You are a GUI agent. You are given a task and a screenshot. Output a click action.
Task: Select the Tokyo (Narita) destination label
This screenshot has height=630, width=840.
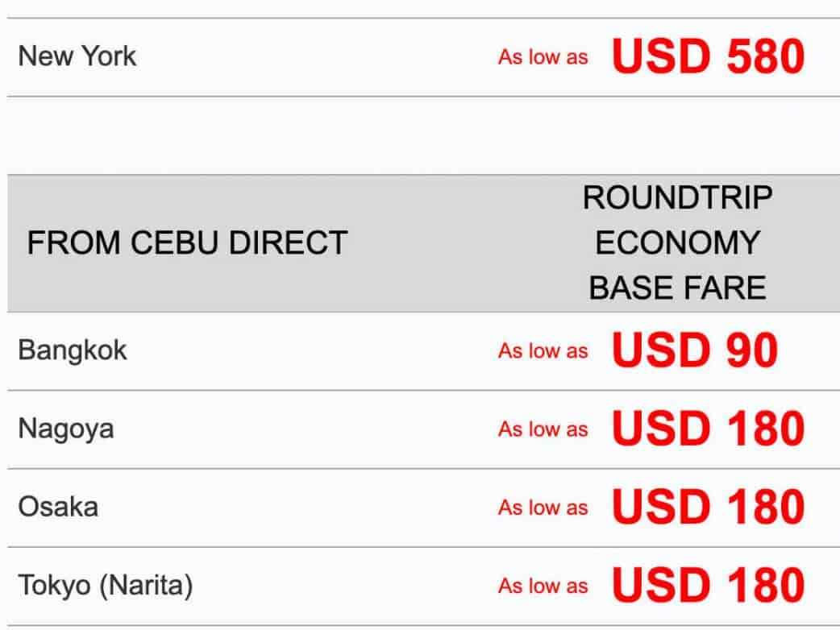(x=106, y=586)
